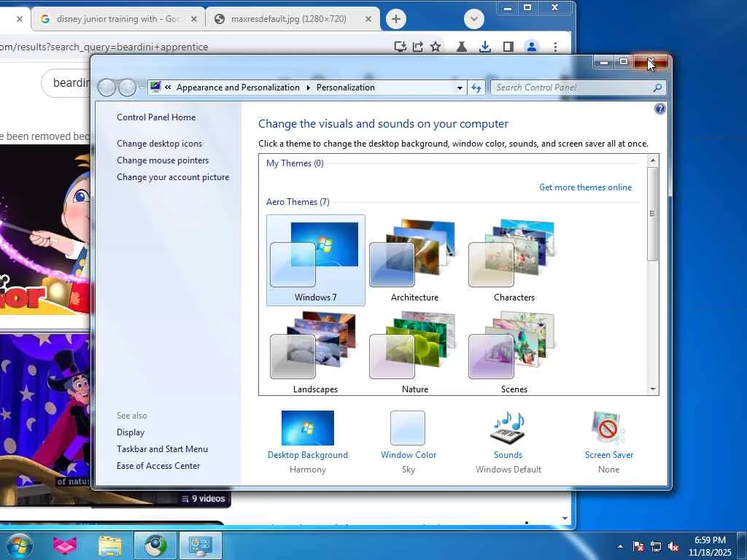Image resolution: width=747 pixels, height=560 pixels.
Task: Open Change mouse pointers link
Action: tap(163, 160)
